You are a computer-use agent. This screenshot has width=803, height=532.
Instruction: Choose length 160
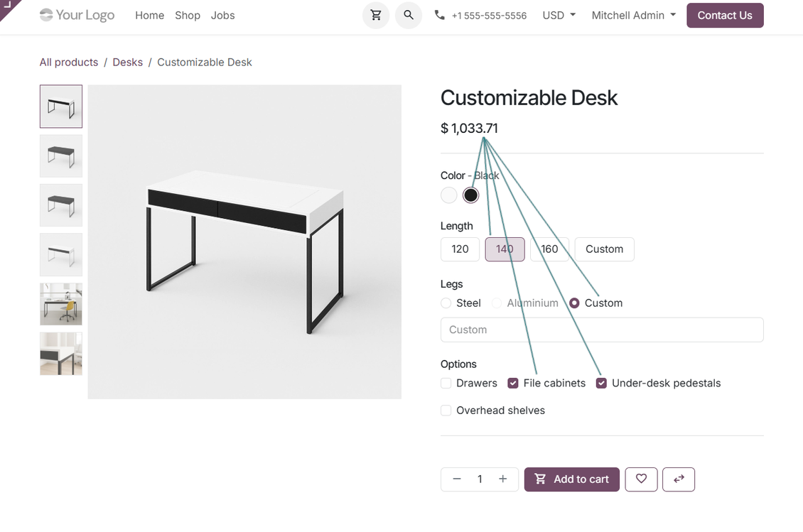pos(549,249)
